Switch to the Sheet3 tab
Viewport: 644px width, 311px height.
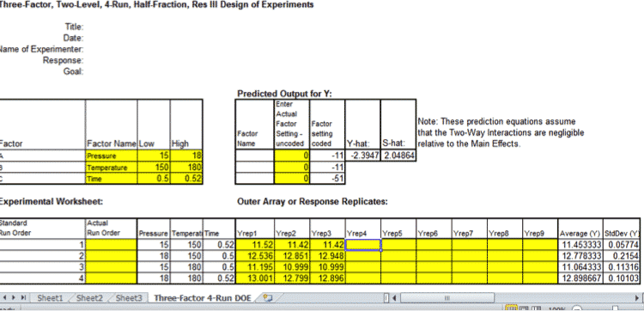coord(129,298)
